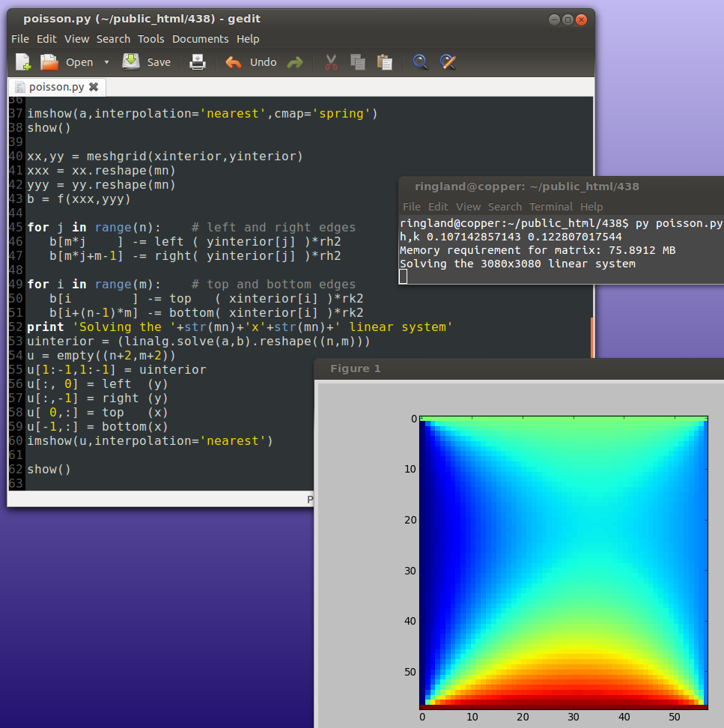Open gedit Search menu
This screenshot has height=728, width=724.
click(x=113, y=39)
